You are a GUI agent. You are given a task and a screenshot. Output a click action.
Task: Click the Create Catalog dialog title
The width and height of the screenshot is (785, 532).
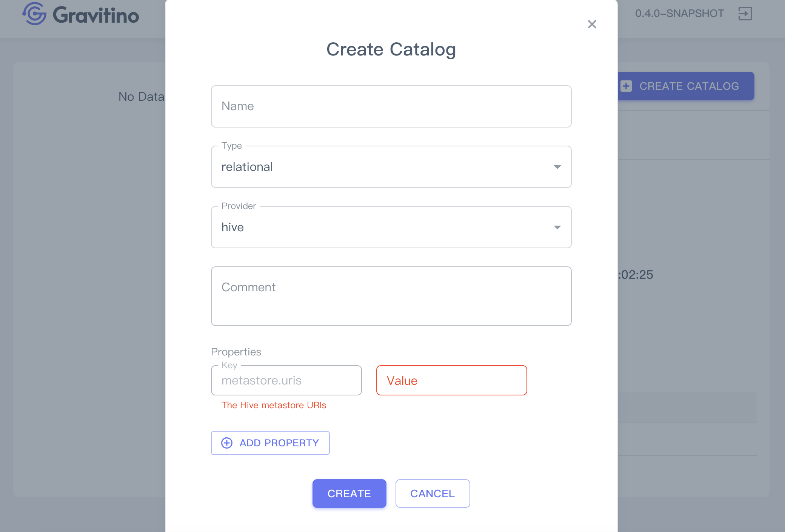tap(391, 49)
